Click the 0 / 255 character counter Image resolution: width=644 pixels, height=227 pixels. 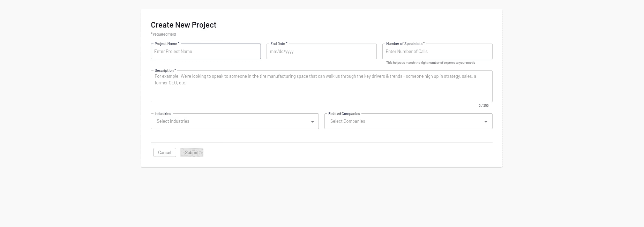pos(484,106)
